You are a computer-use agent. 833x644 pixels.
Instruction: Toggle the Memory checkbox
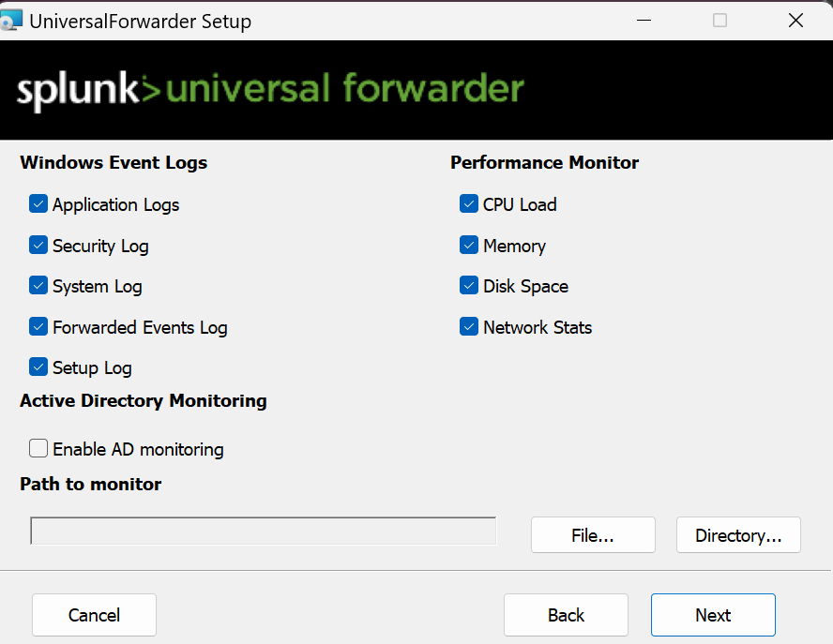click(469, 245)
